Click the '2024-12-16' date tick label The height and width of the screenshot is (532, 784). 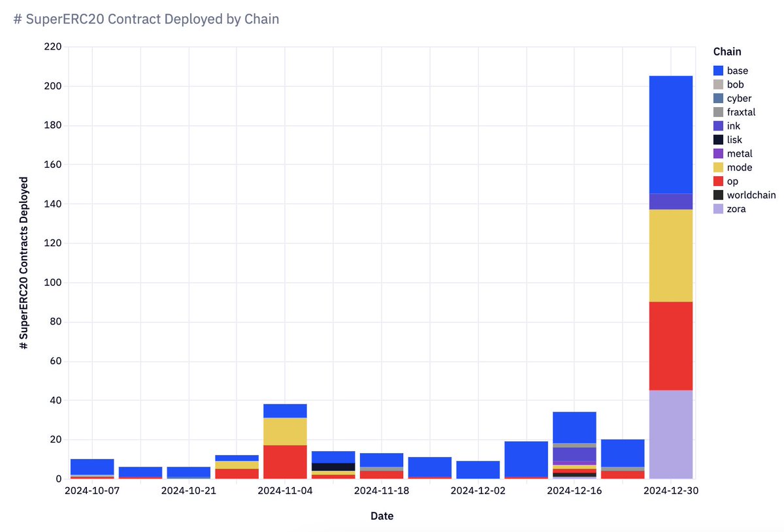(x=575, y=490)
